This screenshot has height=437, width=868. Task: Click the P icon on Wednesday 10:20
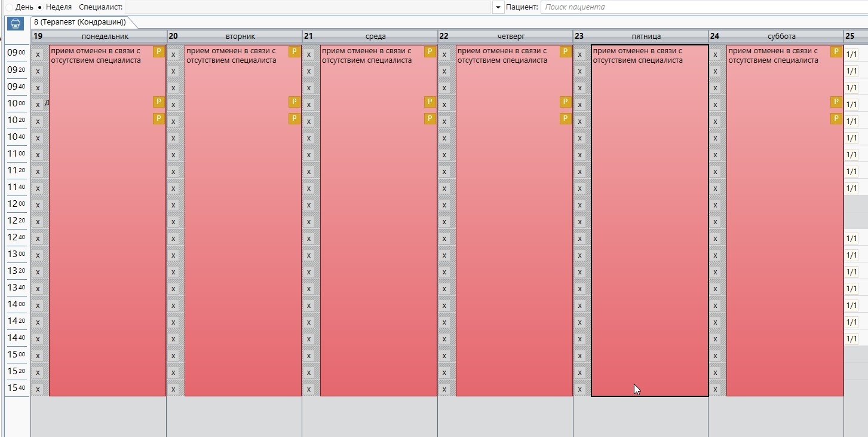pos(430,118)
